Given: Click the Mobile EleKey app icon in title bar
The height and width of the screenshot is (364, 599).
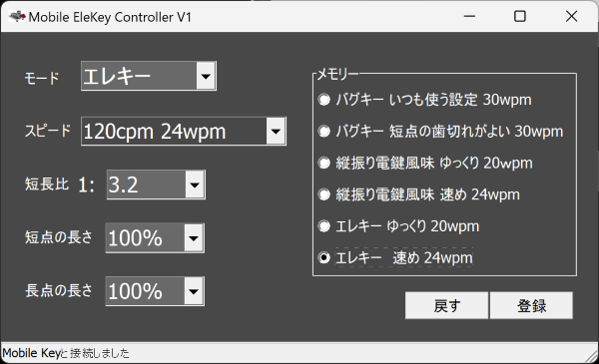Looking at the screenshot, I should click(17, 16).
